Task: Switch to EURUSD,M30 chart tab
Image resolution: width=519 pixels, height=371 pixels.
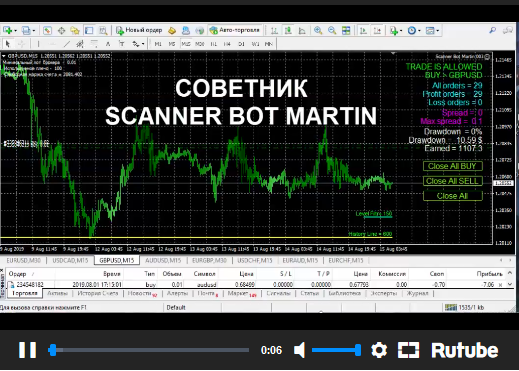Action: 23,260
